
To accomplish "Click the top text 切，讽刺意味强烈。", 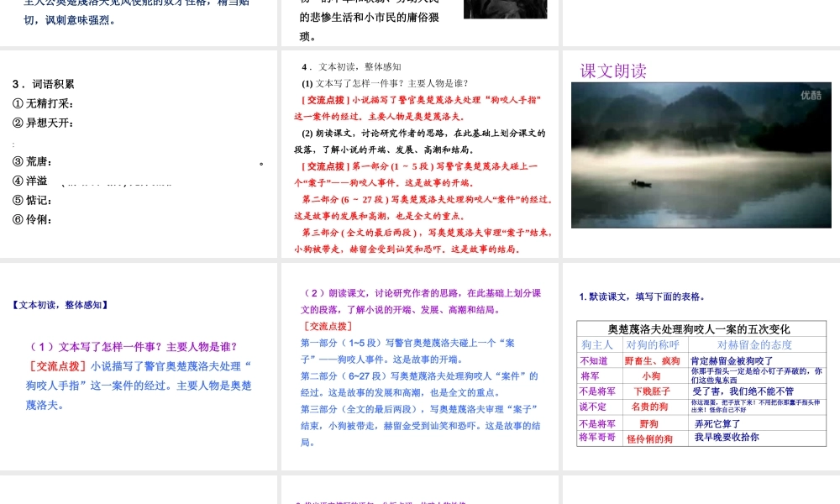I will pos(70,20).
